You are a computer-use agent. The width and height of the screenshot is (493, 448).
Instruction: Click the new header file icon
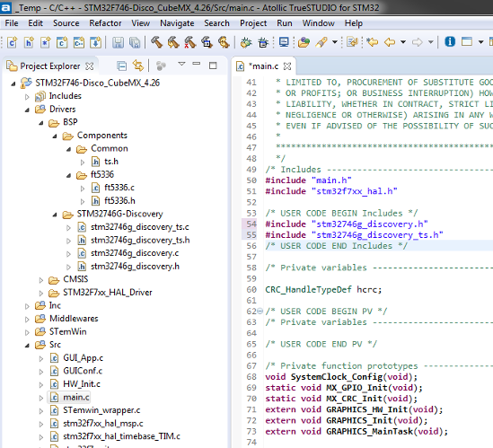pyautogui.click(x=29, y=42)
